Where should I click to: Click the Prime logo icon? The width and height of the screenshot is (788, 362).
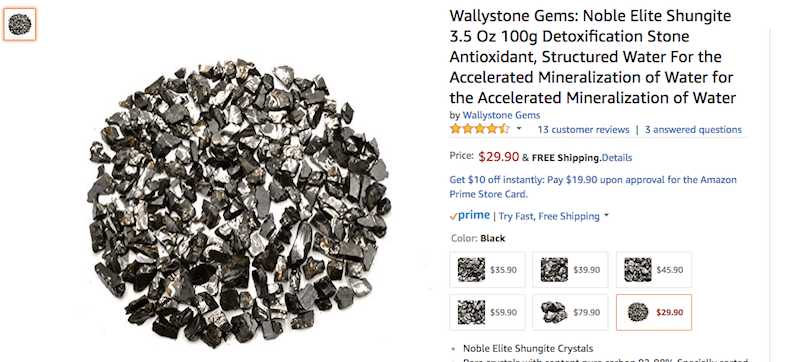pyautogui.click(x=469, y=216)
